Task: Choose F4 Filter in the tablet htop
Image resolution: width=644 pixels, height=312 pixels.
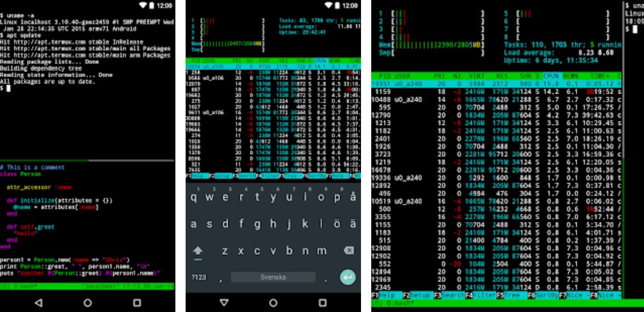Action: click(x=480, y=295)
